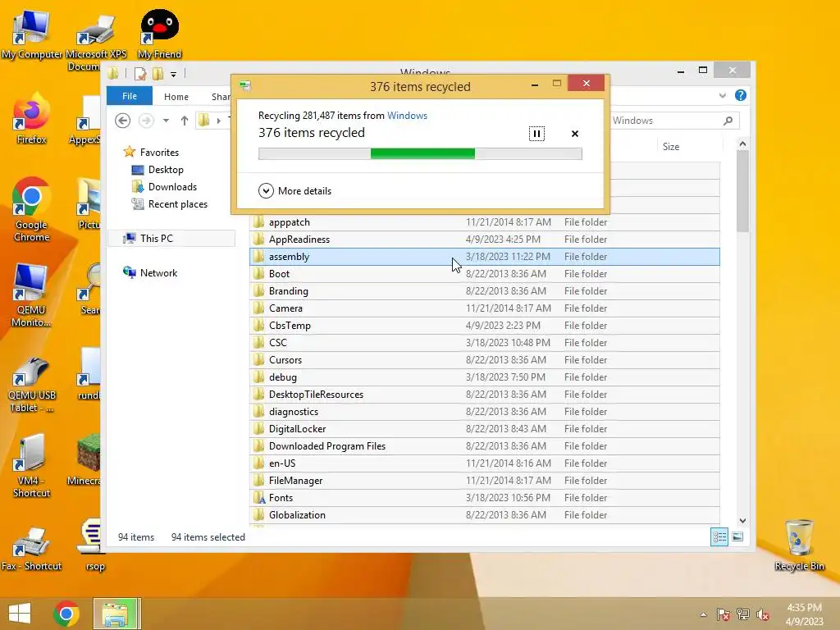Switch to the Home ribbon tab
Screen dimensions: 840x630
(176, 97)
